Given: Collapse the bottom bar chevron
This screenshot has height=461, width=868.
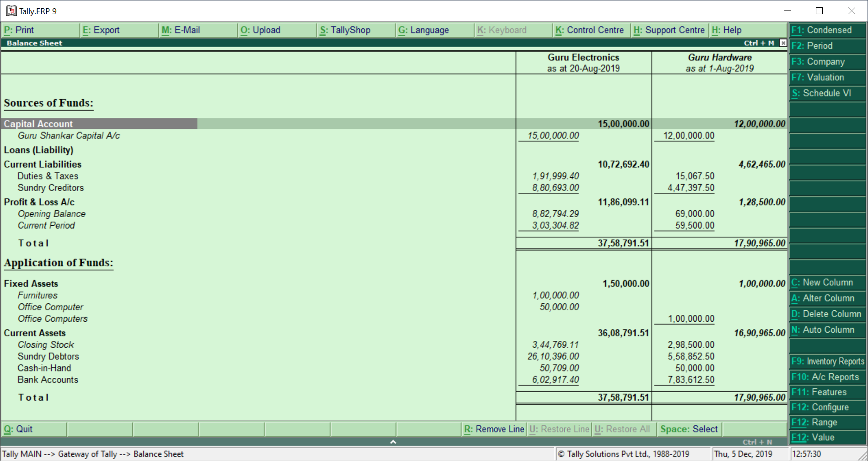Looking at the screenshot, I should [392, 442].
